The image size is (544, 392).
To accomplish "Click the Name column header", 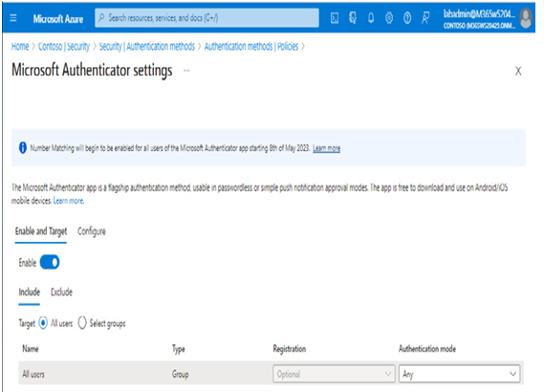I will coord(31,349).
